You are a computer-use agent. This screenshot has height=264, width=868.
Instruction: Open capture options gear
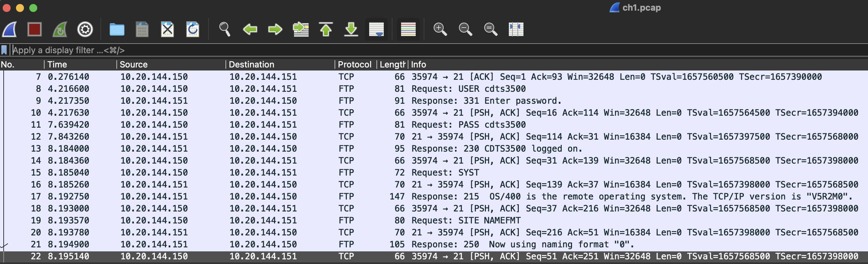point(85,29)
